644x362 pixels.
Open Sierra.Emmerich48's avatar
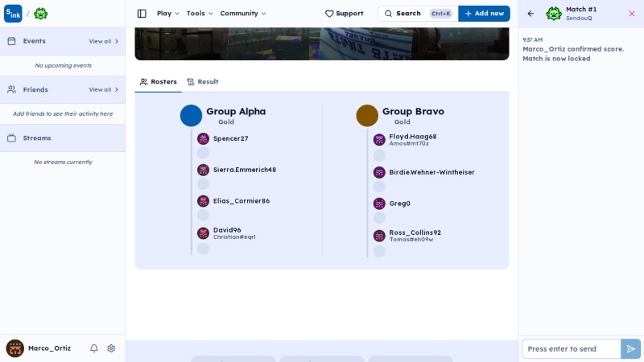(x=203, y=170)
